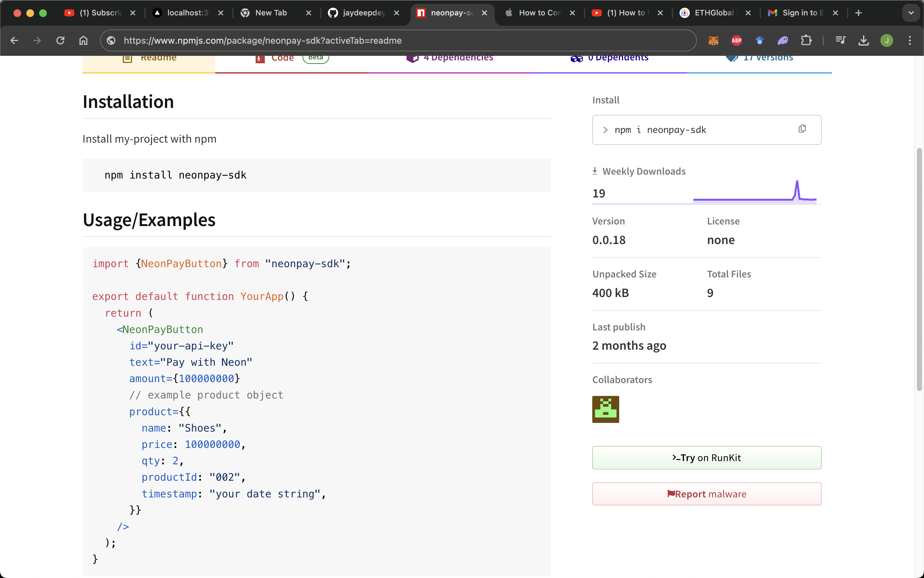Open the browser downloads tray
This screenshot has width=924, height=578.
[x=864, y=40]
